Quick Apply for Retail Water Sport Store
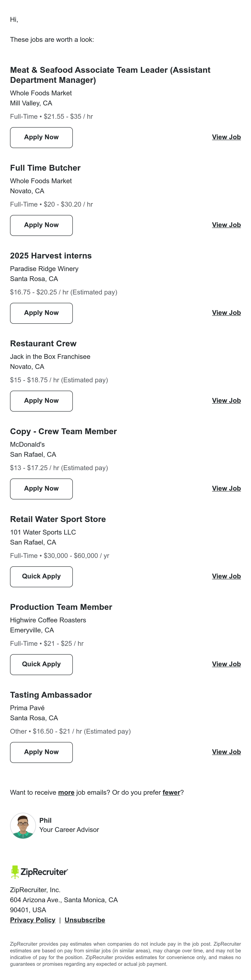Screen dimensions: 251x980 coord(41,577)
